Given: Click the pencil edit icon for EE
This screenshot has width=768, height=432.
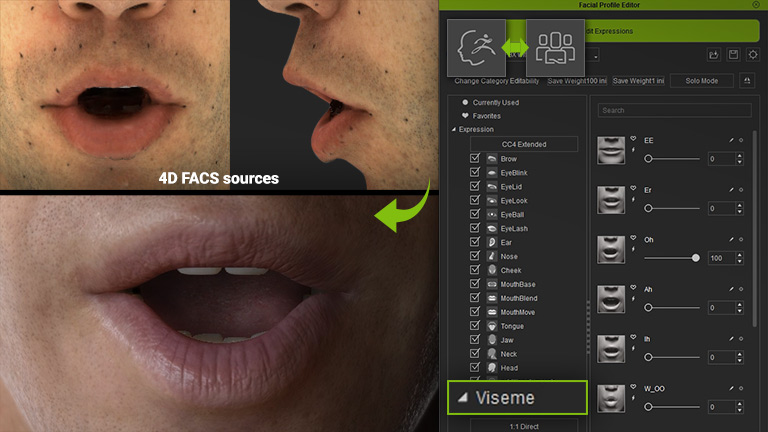Looking at the screenshot, I should pos(731,141).
